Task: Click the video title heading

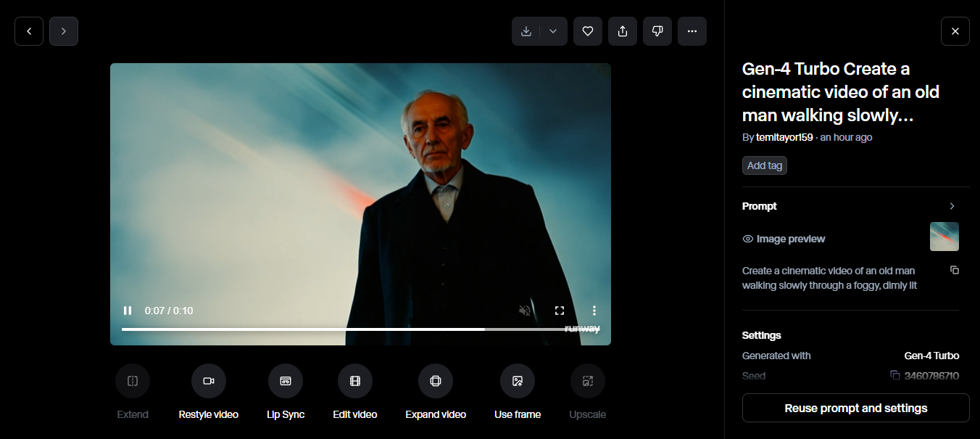Action: pos(841,92)
